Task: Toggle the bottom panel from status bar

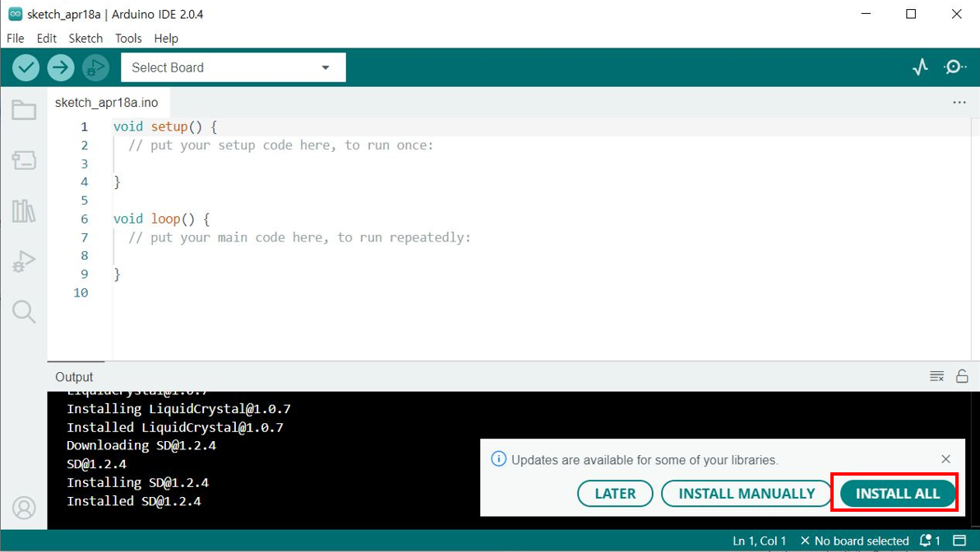Action: tap(959, 540)
